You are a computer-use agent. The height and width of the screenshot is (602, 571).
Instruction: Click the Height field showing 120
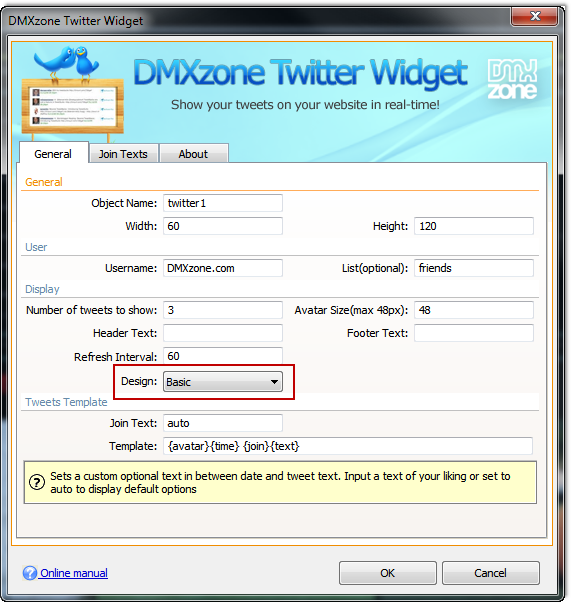473,226
